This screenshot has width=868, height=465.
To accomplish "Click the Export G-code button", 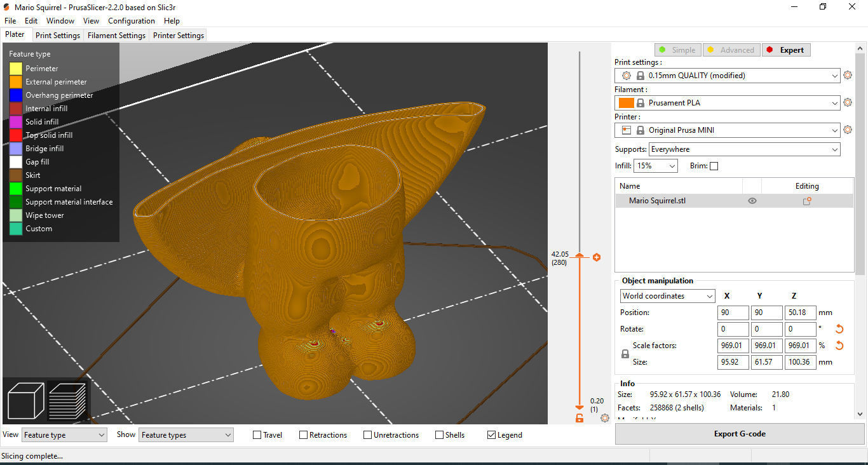I will [740, 434].
